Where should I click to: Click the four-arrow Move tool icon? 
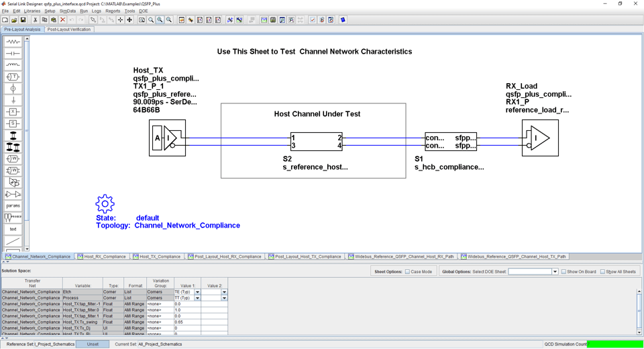pos(129,19)
